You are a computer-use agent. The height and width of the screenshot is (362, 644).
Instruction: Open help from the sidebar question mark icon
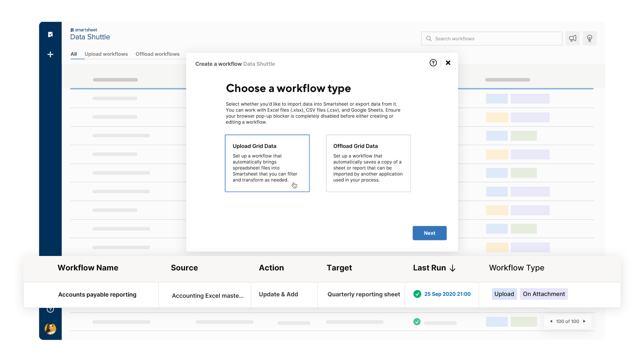coord(50,309)
